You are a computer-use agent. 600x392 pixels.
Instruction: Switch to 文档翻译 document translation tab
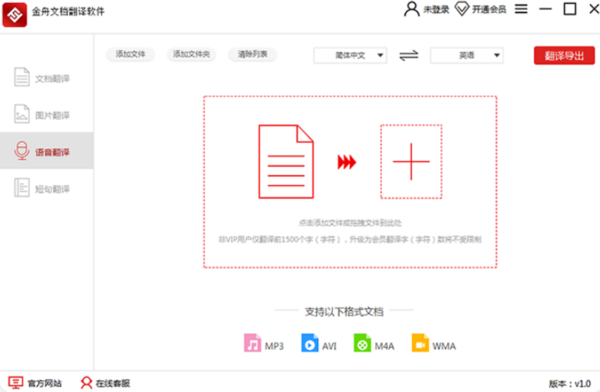(x=47, y=78)
